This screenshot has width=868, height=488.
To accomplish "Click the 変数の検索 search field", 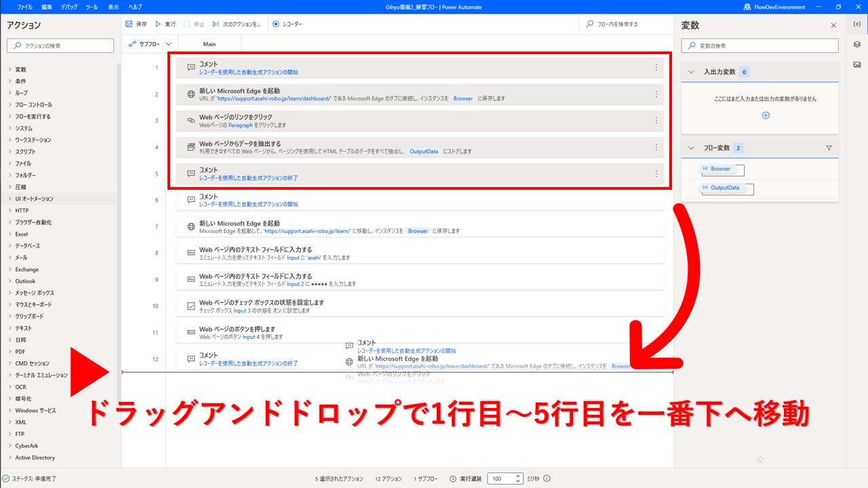I will tap(759, 45).
